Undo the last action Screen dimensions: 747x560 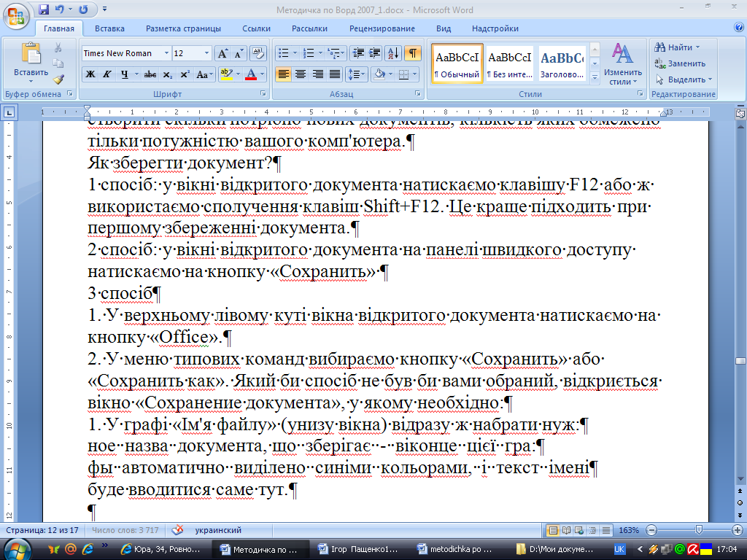click(x=59, y=9)
